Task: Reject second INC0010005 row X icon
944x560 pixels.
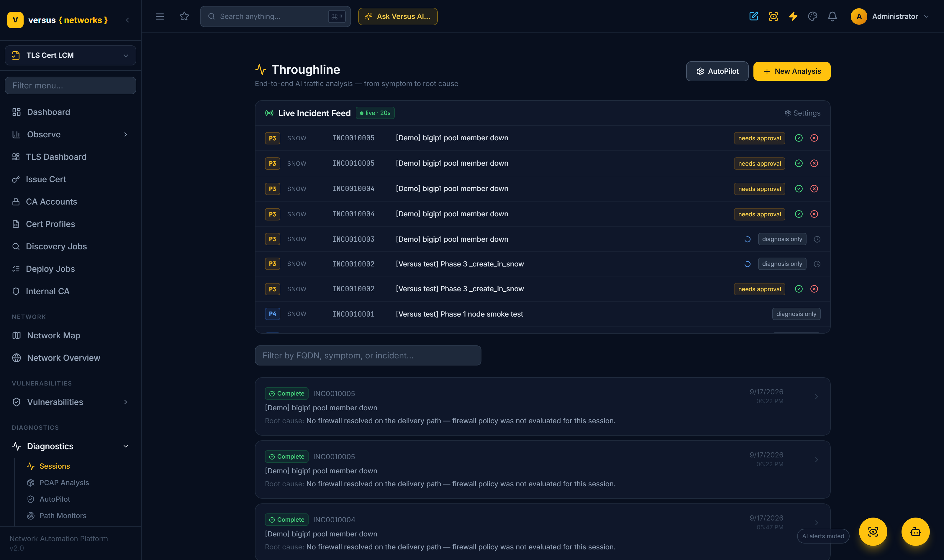Action: pyautogui.click(x=814, y=163)
